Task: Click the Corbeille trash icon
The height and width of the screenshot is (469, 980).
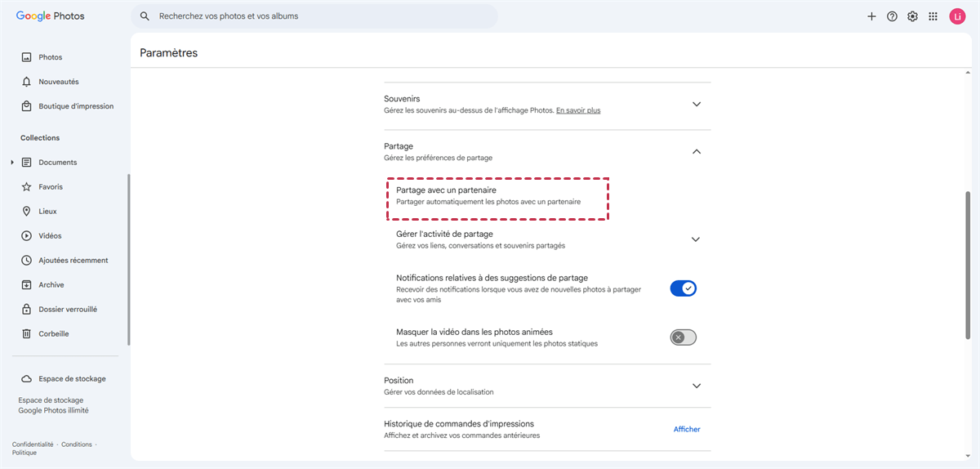Action: point(27,334)
